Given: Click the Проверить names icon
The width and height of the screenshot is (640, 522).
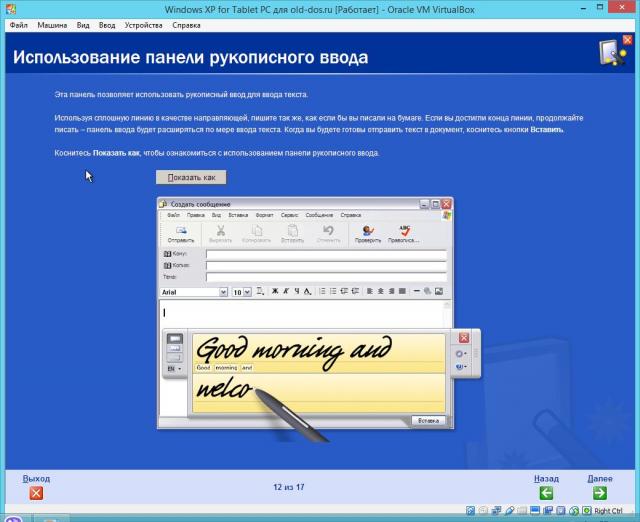Looking at the screenshot, I should tap(368, 231).
